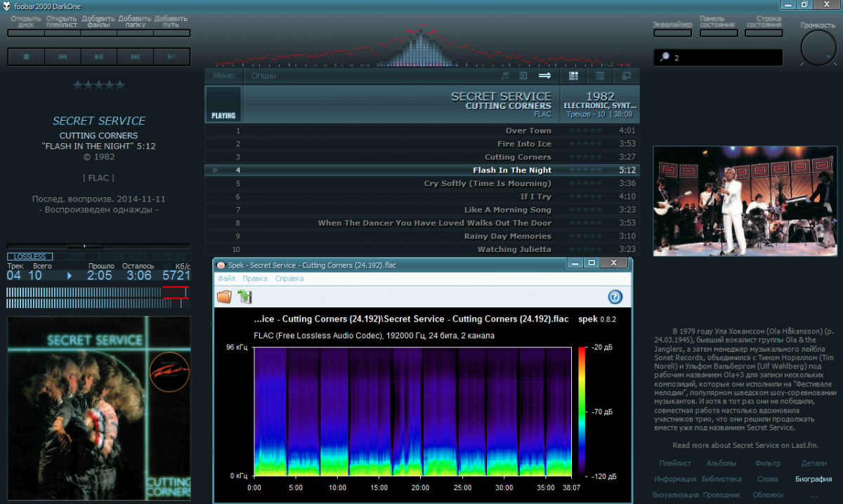Open the Справка menu in Spek
Screen dimensions: 843x504
click(x=289, y=279)
